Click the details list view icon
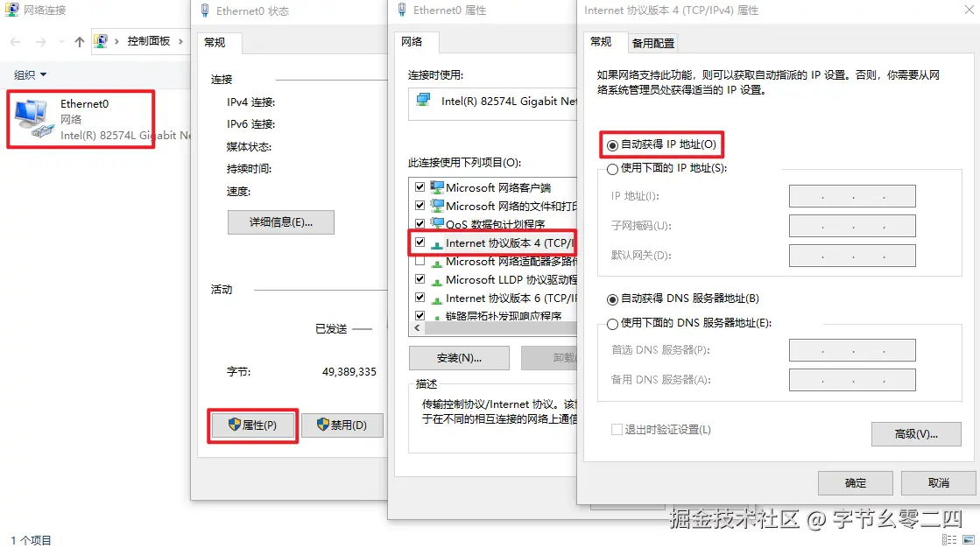Image resolution: width=980 pixels, height=548 pixels. 948,540
